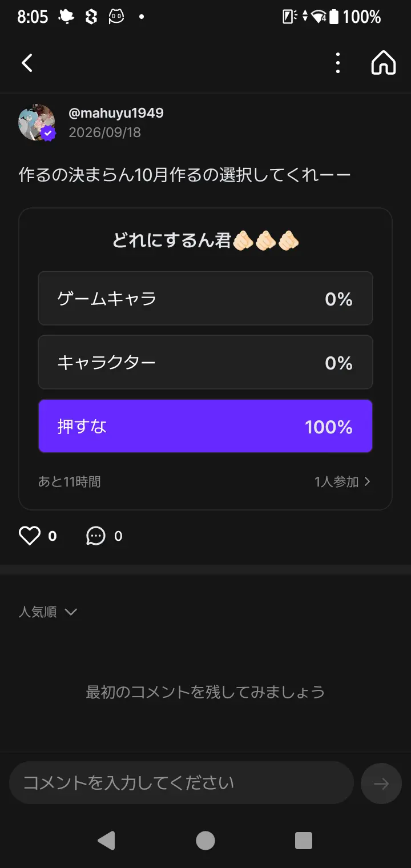Expand the 人気順 sort dropdown
Viewport: 411px width, 868px height.
pyautogui.click(x=48, y=612)
